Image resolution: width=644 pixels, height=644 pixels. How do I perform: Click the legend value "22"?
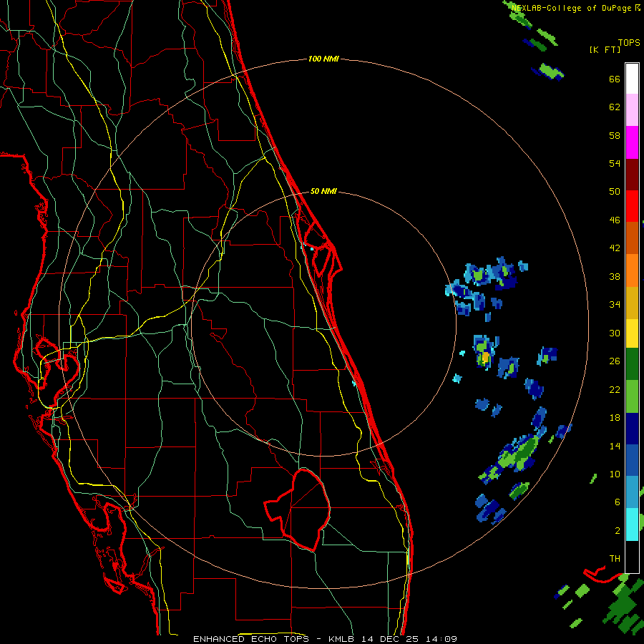click(x=615, y=389)
